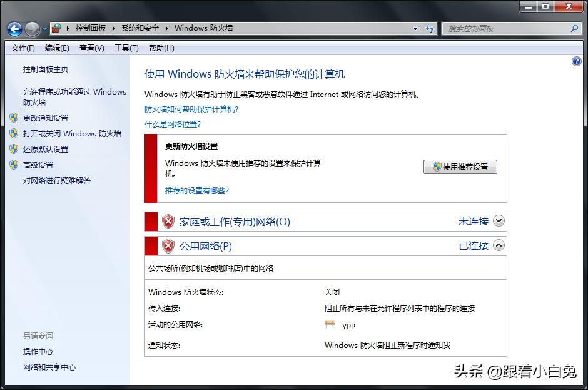This screenshot has height=390, width=588.
Task: Open the 查看(V) menu
Action: pyautogui.click(x=90, y=48)
